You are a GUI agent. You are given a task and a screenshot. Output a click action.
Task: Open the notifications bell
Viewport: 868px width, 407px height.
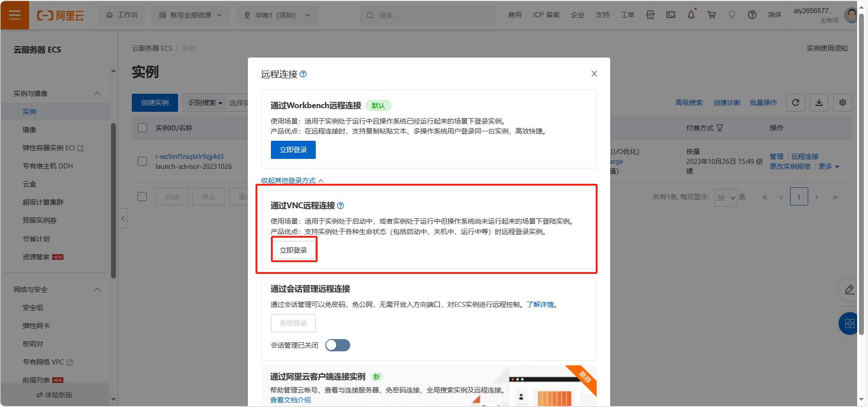click(x=691, y=15)
